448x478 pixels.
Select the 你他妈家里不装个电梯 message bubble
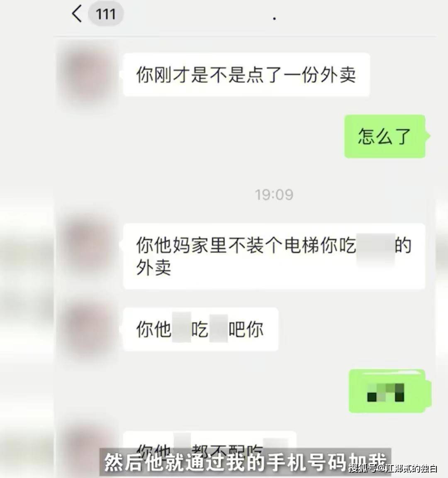tap(274, 256)
